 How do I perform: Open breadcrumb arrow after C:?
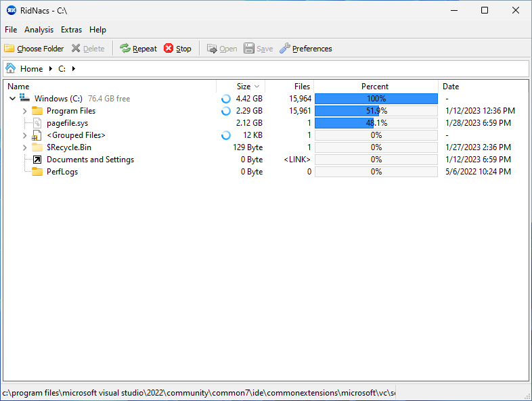(x=74, y=69)
